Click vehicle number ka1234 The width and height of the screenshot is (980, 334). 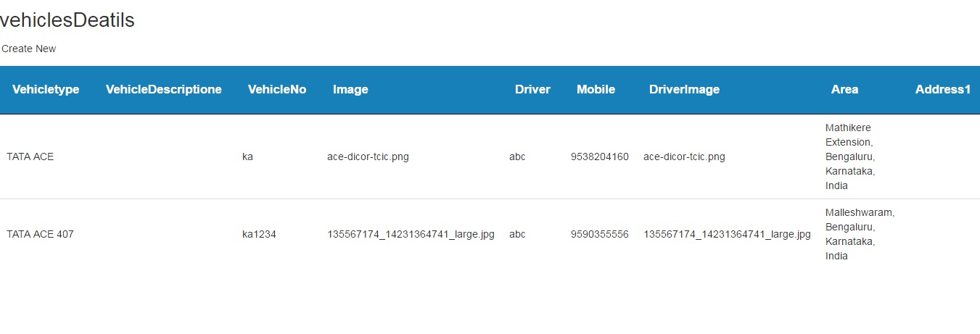(x=259, y=234)
